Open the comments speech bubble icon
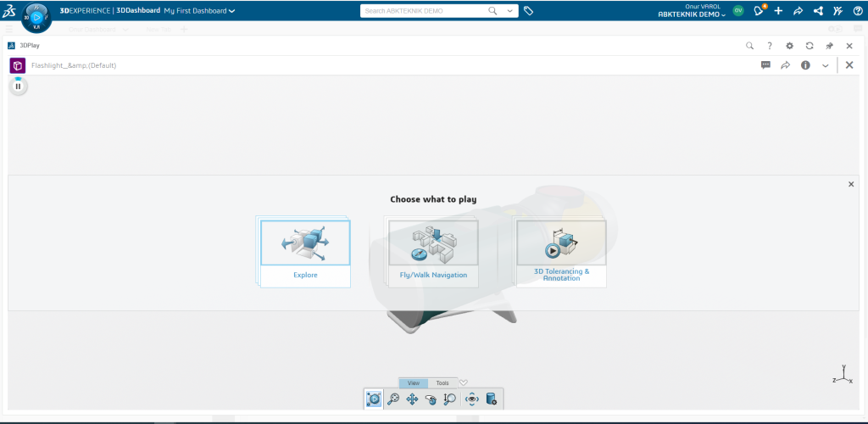 point(765,65)
